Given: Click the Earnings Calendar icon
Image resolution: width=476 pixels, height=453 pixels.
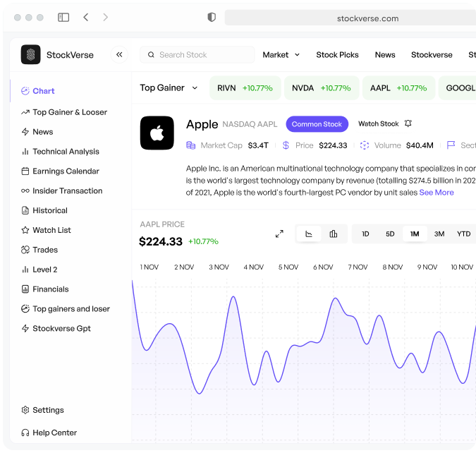Looking at the screenshot, I should click(25, 171).
